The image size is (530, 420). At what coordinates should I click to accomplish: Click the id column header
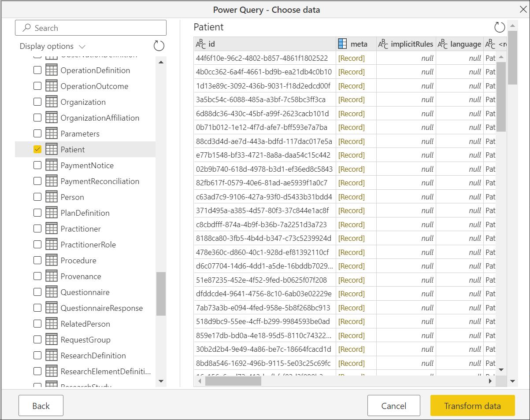265,44
